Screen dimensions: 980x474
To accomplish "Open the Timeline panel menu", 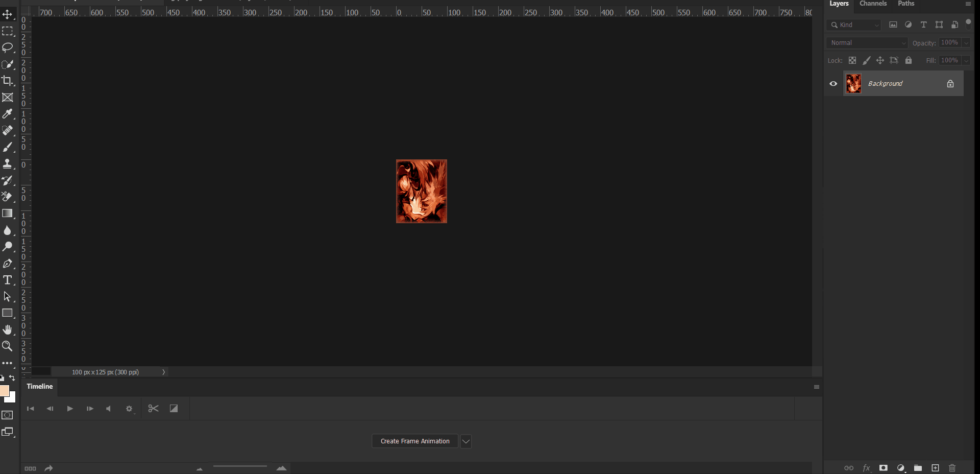I will pyautogui.click(x=816, y=387).
